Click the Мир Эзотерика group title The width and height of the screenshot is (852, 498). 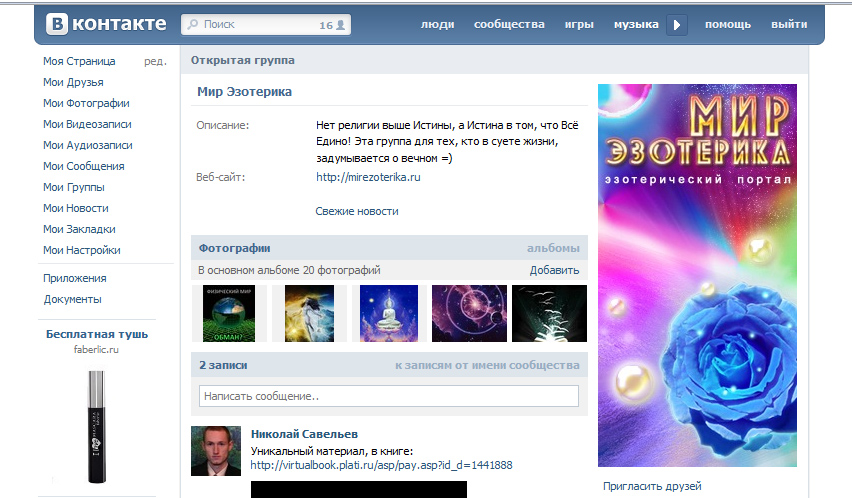[x=245, y=92]
